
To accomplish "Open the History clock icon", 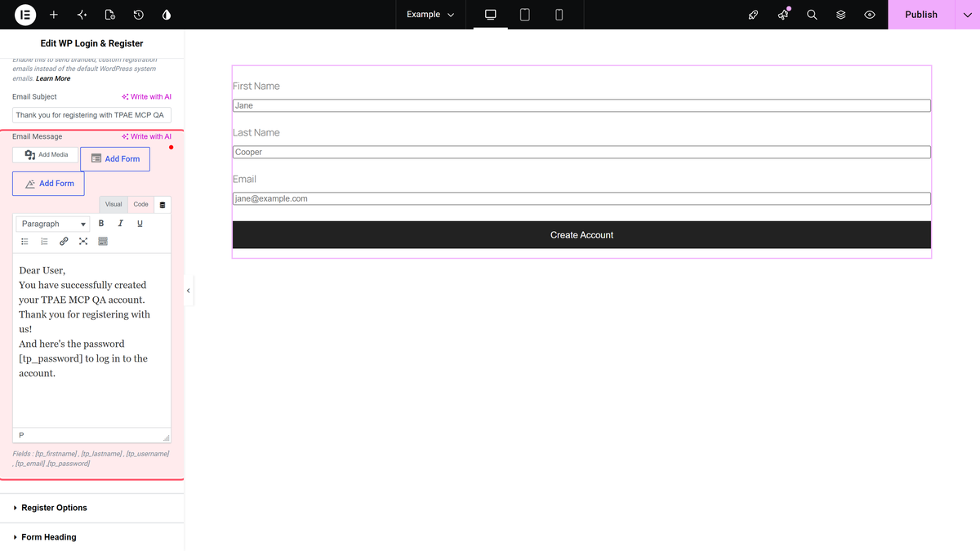I will 139,15.
